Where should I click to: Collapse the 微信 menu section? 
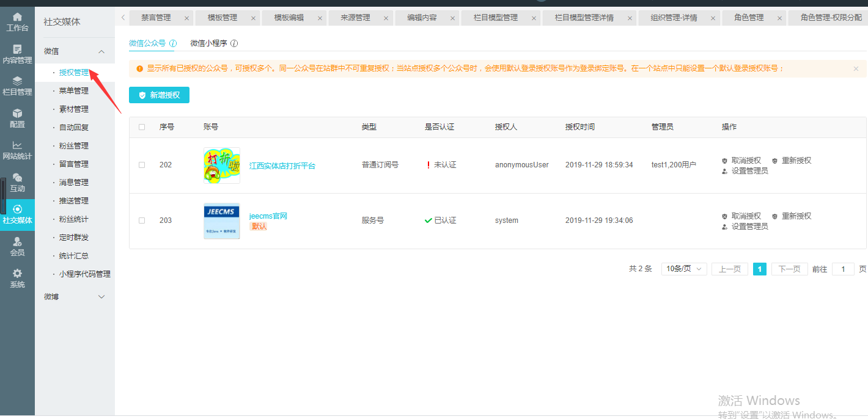coord(101,52)
